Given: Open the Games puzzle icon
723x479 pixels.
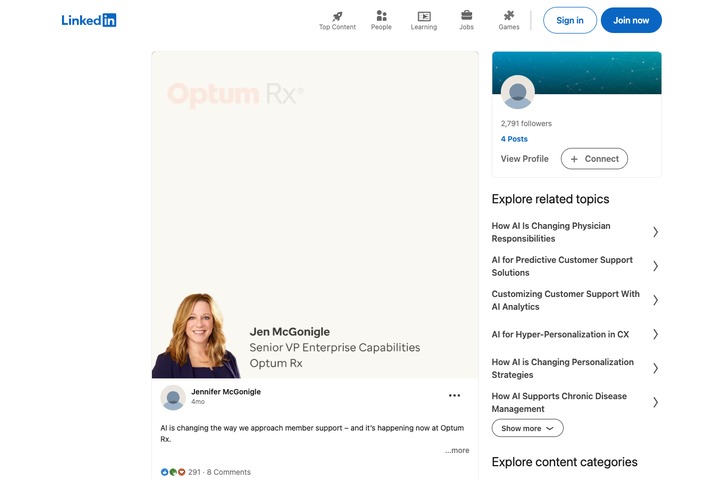Looking at the screenshot, I should 509,16.
